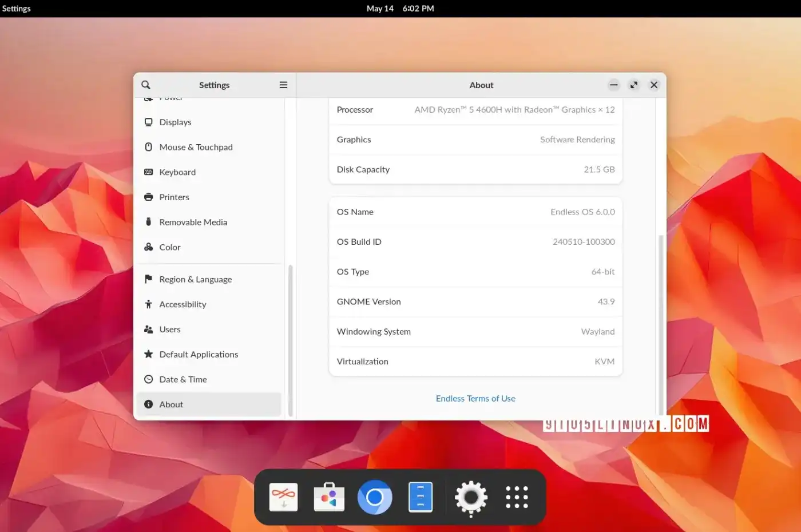Click the sidebar vertical scrollbar
This screenshot has height=532, width=801.
(291, 340)
